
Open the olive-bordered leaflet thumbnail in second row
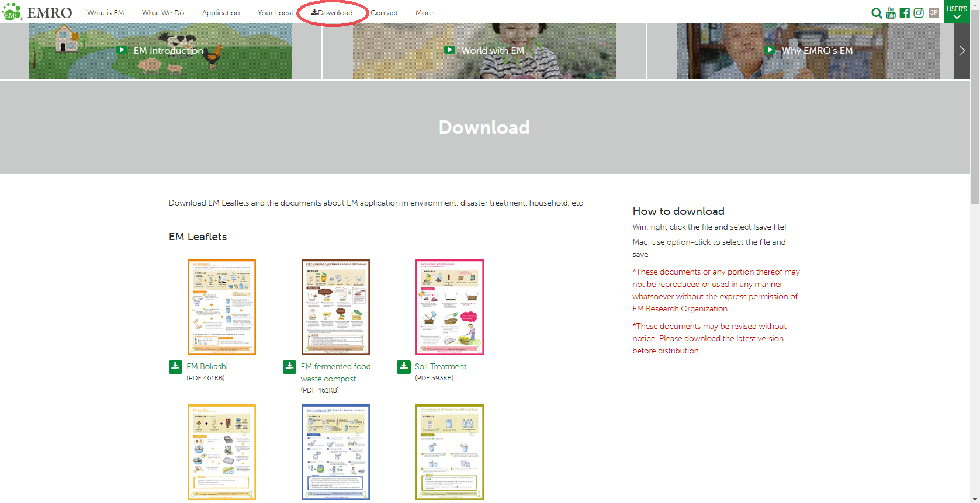[449, 452]
